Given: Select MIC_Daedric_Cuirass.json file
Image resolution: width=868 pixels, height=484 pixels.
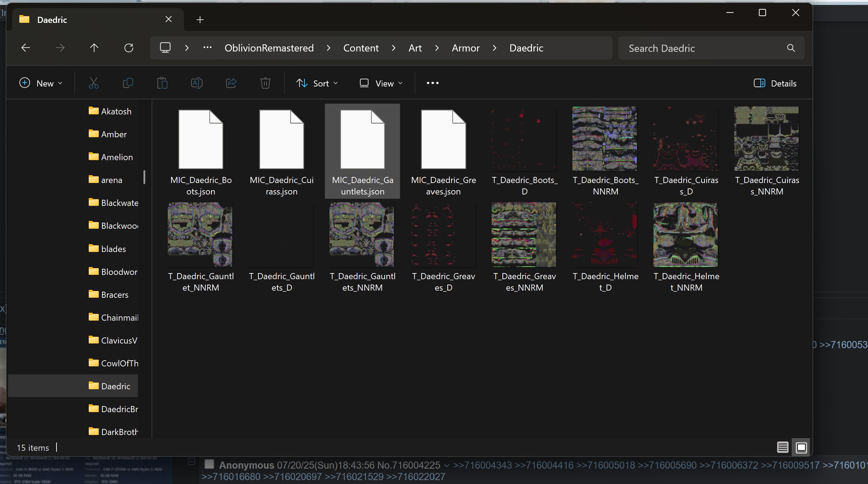Looking at the screenshot, I should coord(282,151).
